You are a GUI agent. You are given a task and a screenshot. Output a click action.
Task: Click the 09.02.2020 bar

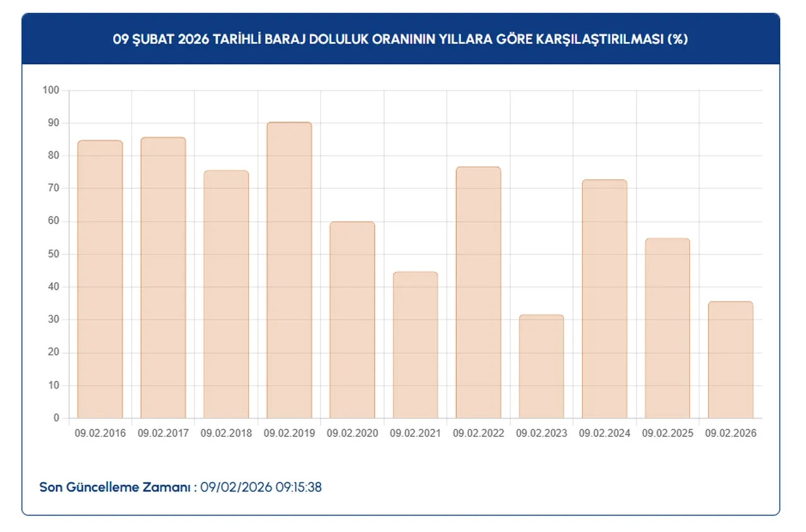coord(352,320)
